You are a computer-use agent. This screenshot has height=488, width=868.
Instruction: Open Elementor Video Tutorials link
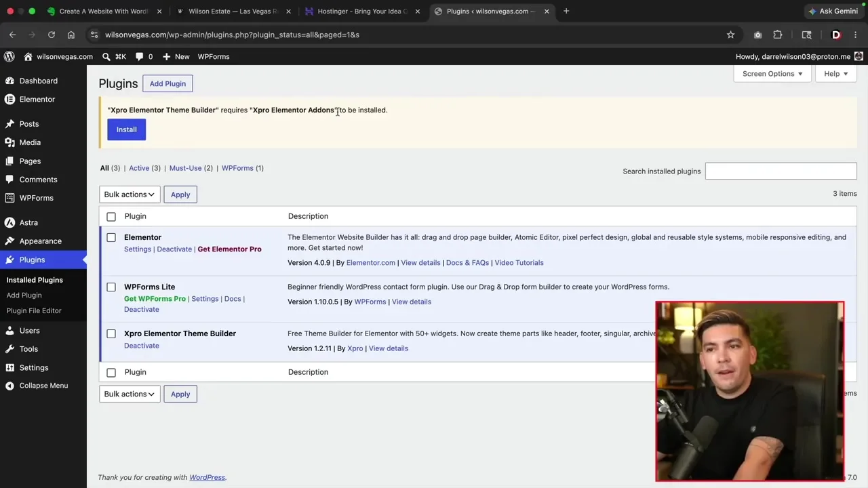[x=519, y=263]
